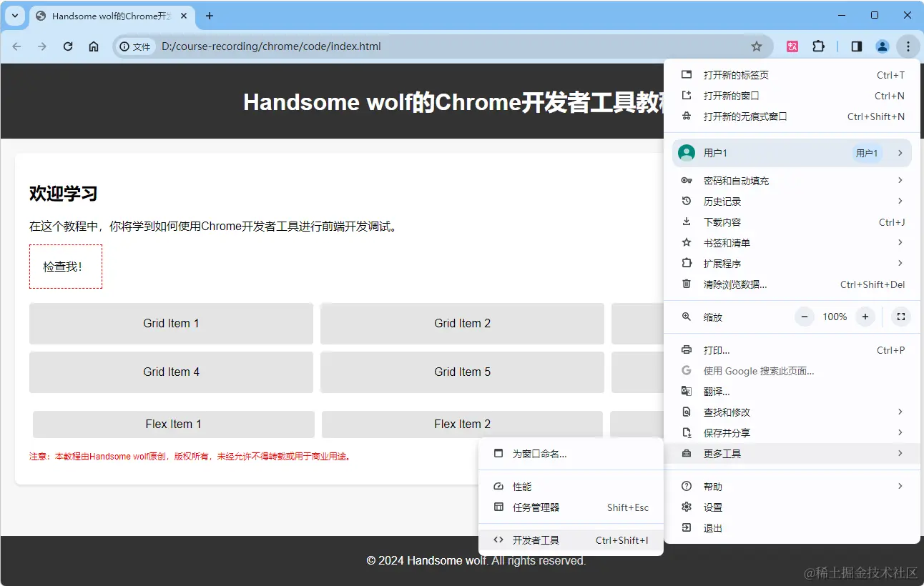Open a new tab with plus button
This screenshot has height=586, width=924.
pyautogui.click(x=210, y=16)
